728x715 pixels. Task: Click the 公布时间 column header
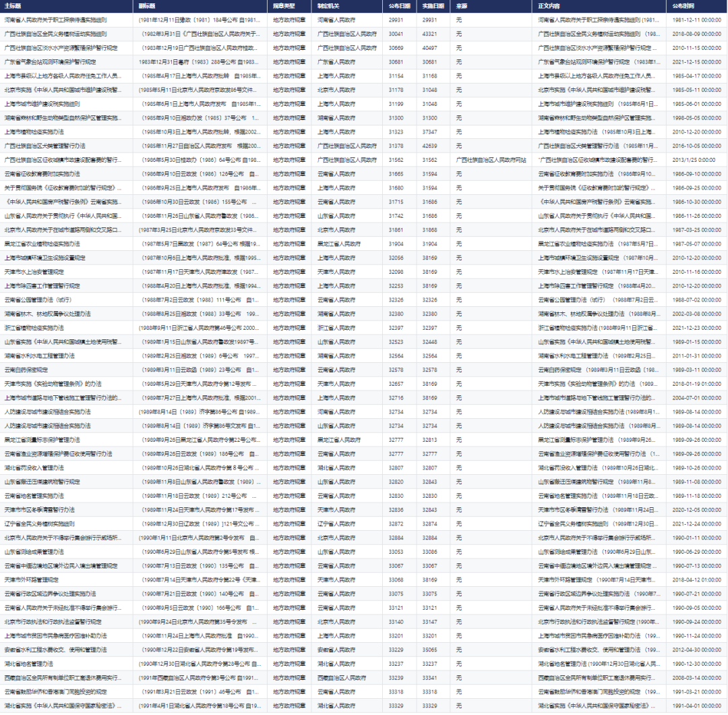click(697, 6)
